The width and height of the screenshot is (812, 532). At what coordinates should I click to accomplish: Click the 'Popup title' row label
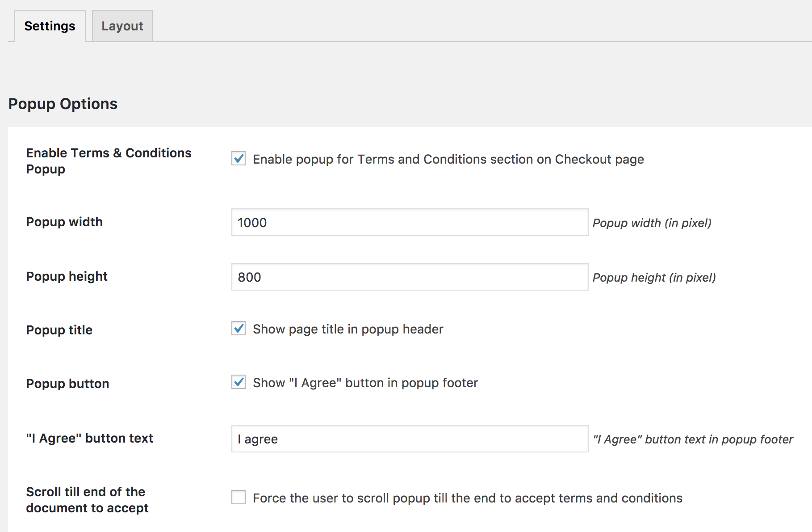point(59,330)
